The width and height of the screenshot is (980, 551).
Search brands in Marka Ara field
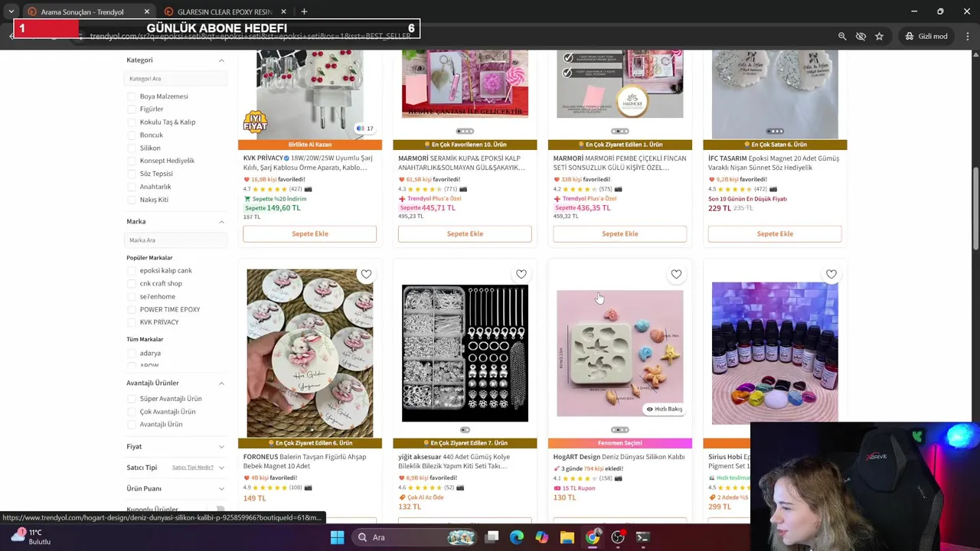175,240
